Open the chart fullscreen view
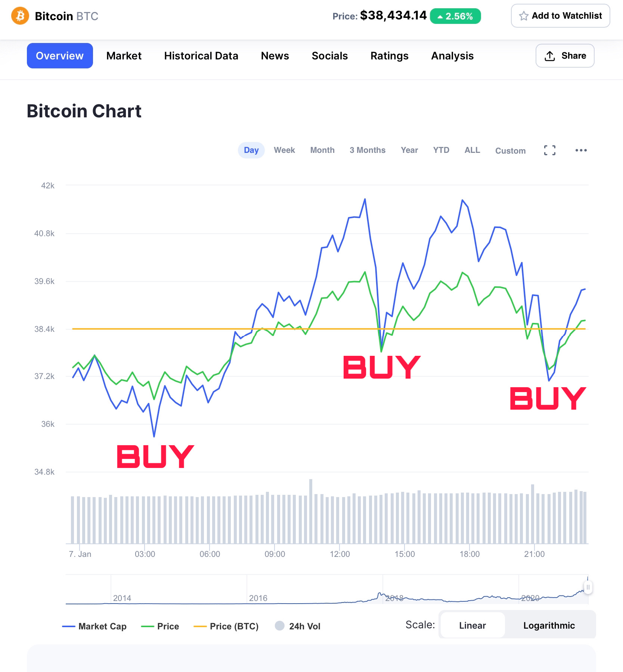This screenshot has height=672, width=623. coord(549,150)
